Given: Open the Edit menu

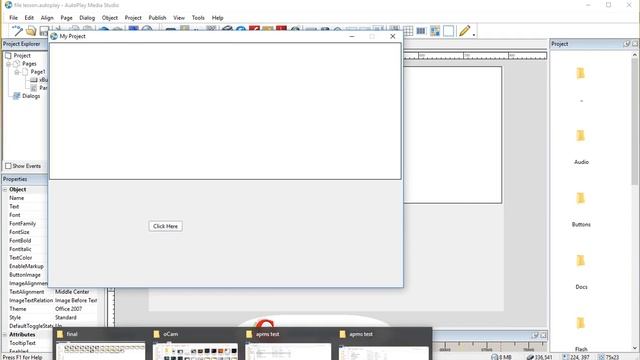Looking at the screenshot, I should click(29, 18).
